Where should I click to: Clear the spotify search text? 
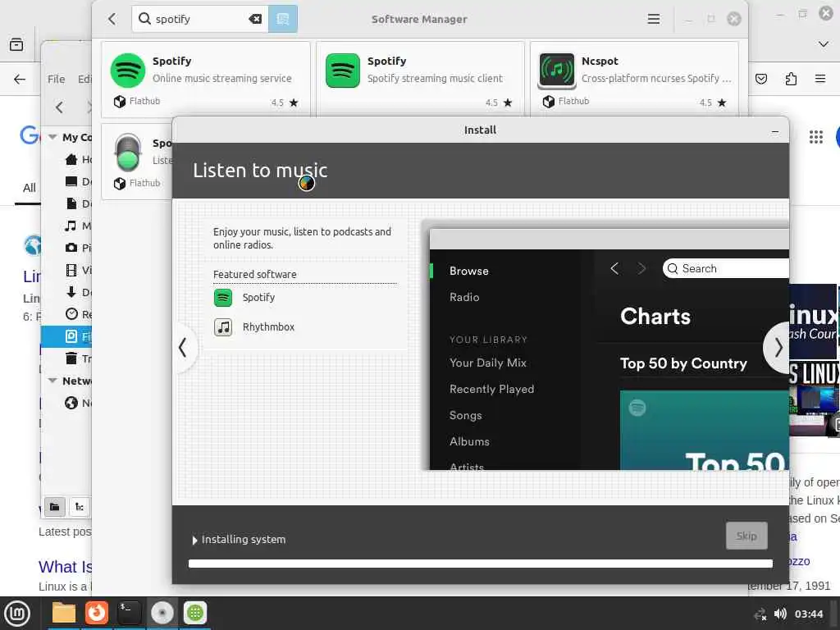point(256,20)
